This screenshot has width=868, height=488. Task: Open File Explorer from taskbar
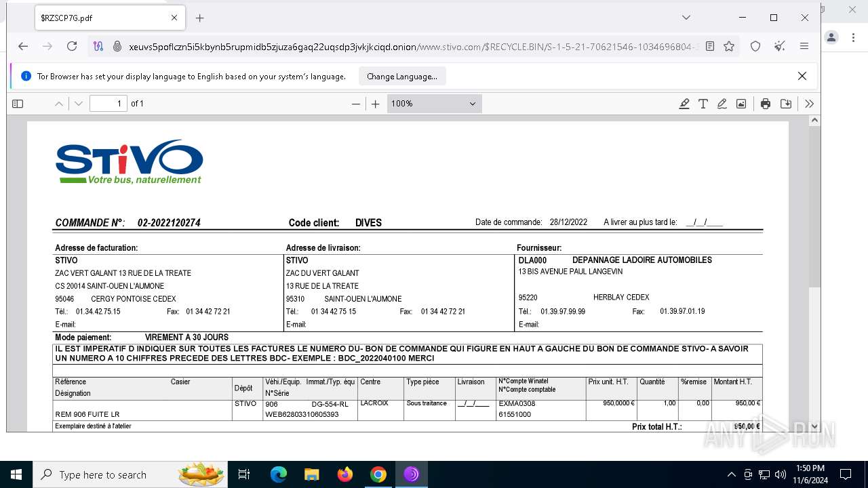coord(312,474)
